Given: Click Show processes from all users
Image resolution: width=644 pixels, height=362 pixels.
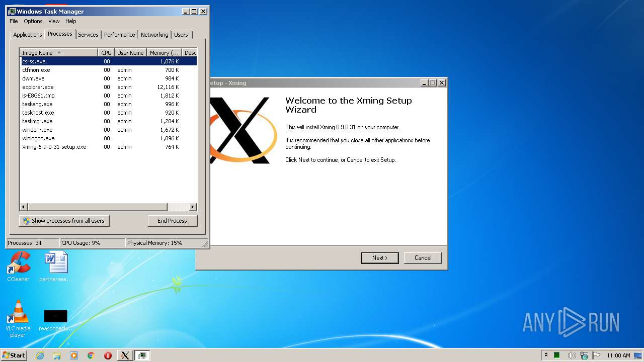Looking at the screenshot, I should click(64, 221).
